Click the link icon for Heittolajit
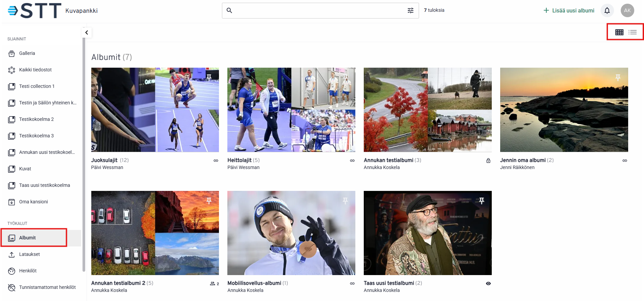The height and width of the screenshot is (301, 644). tap(352, 161)
